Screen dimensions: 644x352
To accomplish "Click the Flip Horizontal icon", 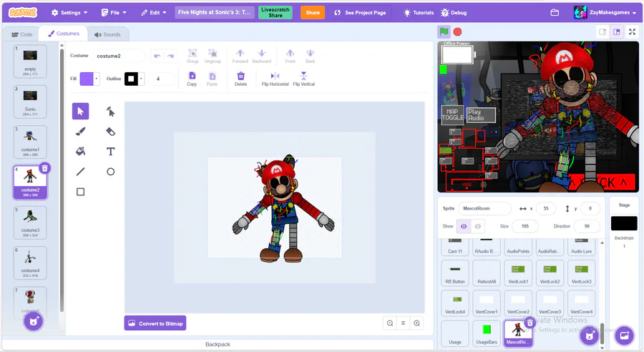I will pos(275,78).
